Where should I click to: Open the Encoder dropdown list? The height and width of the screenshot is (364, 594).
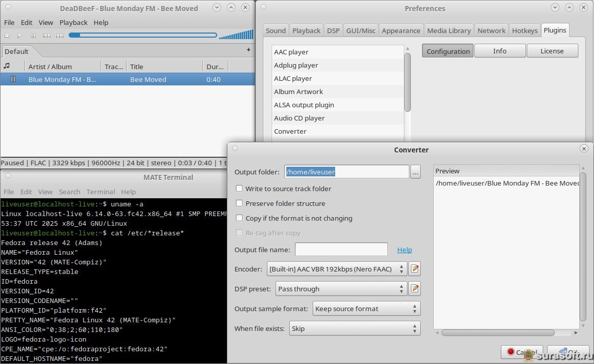point(336,269)
